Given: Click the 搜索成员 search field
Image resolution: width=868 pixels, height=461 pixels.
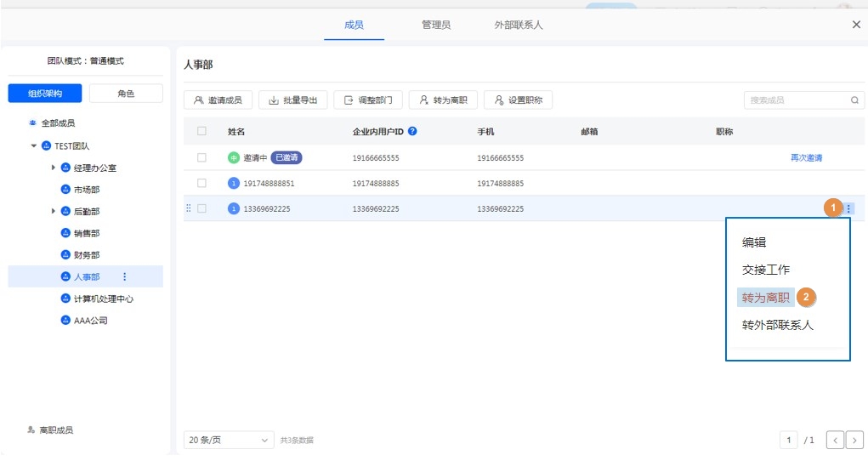Looking at the screenshot, I should click(795, 100).
